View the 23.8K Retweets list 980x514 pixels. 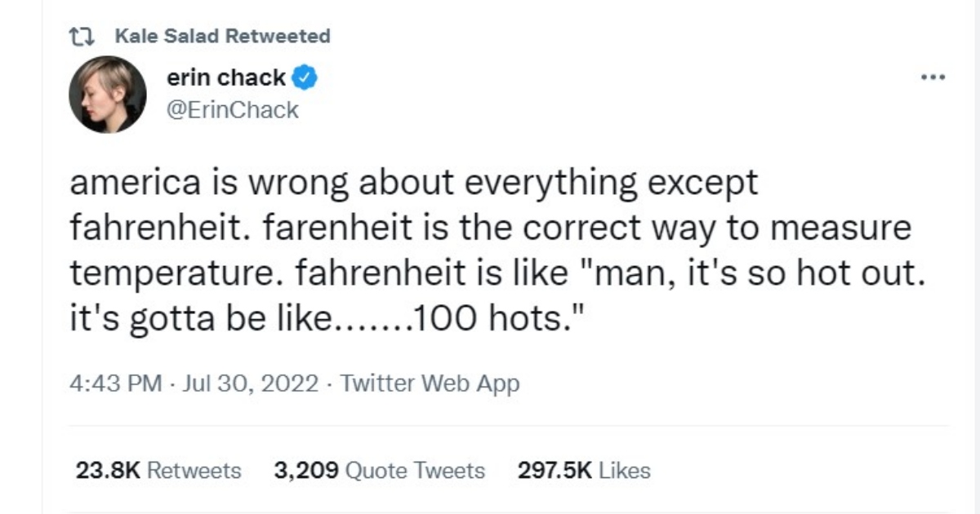pyautogui.click(x=158, y=471)
